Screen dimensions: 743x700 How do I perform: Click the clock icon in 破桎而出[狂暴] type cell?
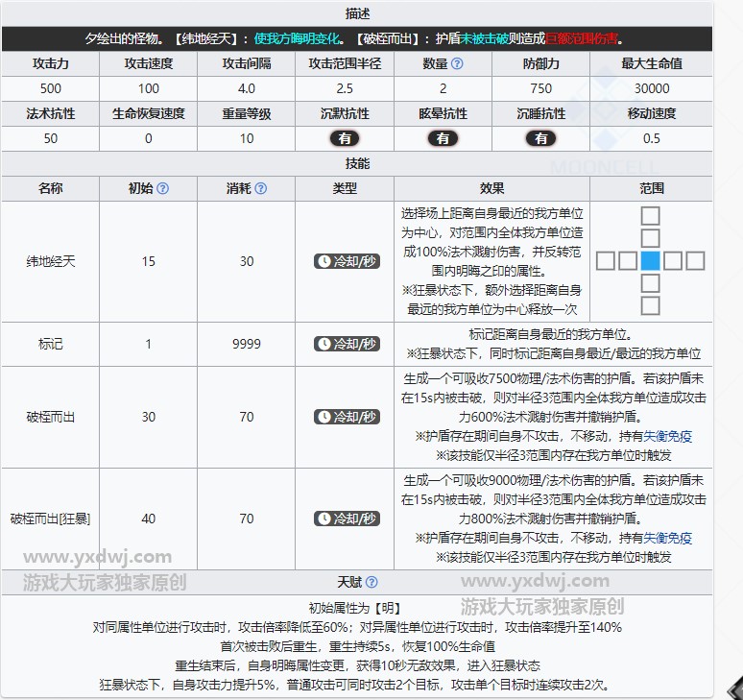click(x=324, y=519)
